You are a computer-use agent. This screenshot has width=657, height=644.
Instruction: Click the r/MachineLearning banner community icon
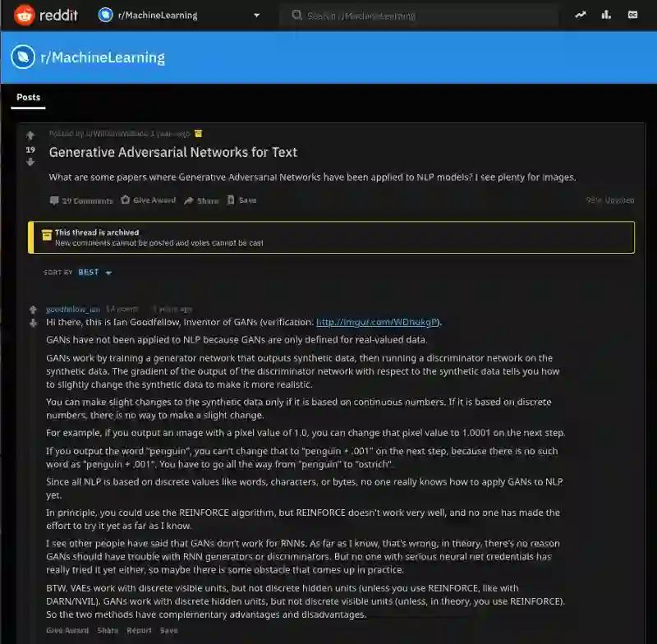tap(23, 57)
